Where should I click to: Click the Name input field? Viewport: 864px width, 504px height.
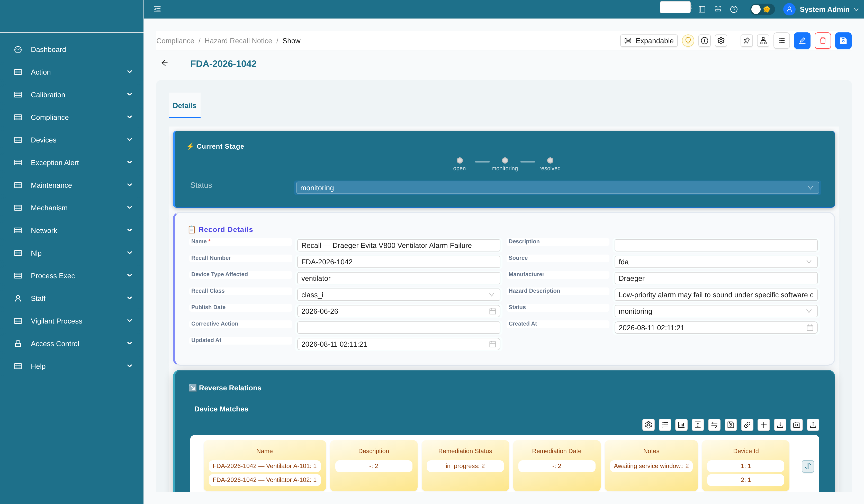pos(398,246)
